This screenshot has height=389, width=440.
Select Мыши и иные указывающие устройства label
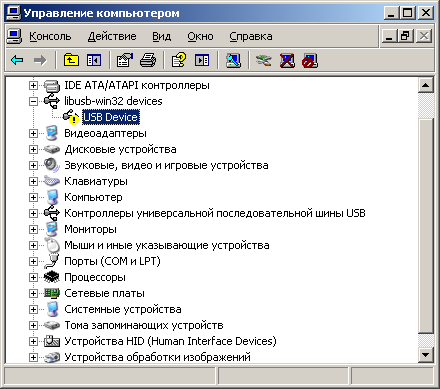(x=167, y=245)
